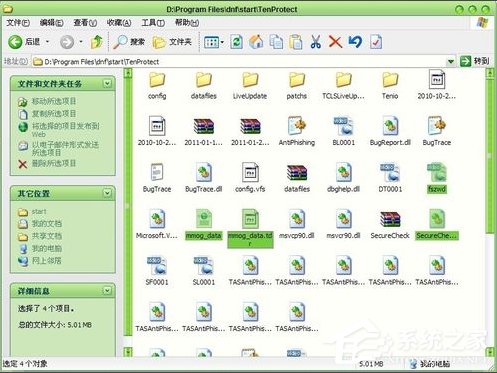Screen dimensions: 497x373
Task: Select the SecureCheck archive file
Action: click(390, 225)
